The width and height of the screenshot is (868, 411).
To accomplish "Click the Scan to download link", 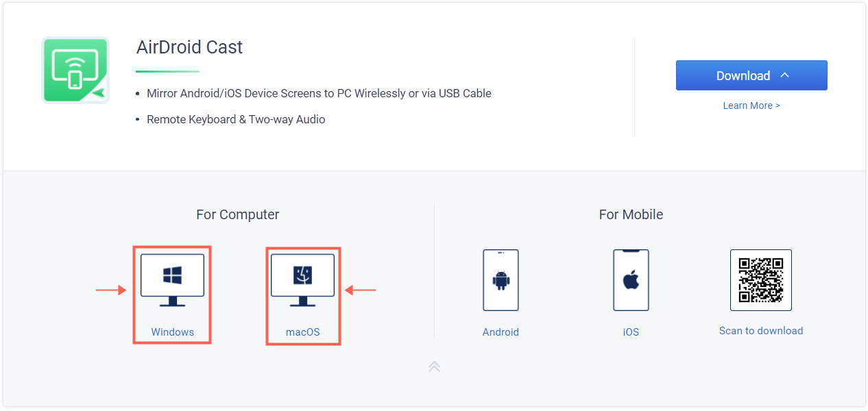I will point(761,331).
